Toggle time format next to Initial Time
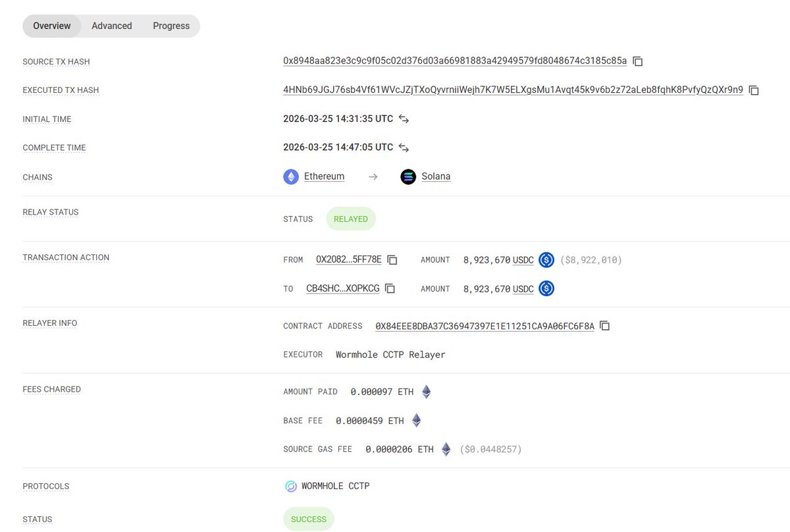790x532 pixels. tap(404, 119)
